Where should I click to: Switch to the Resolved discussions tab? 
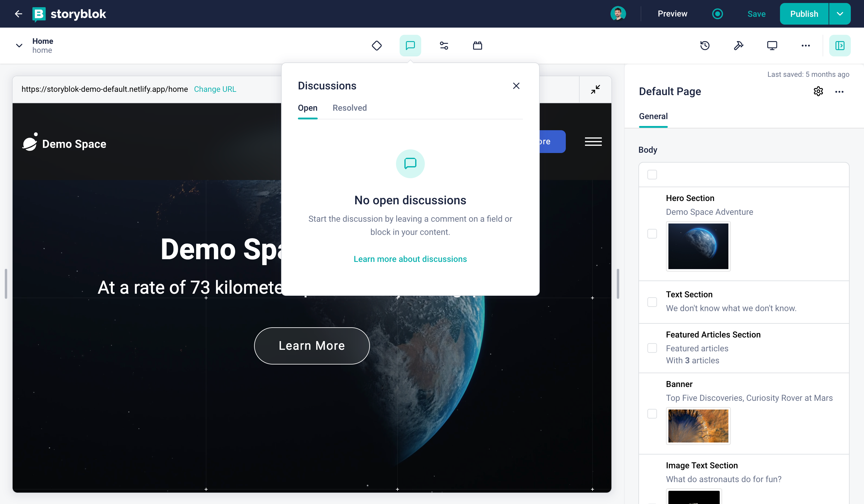tap(349, 108)
